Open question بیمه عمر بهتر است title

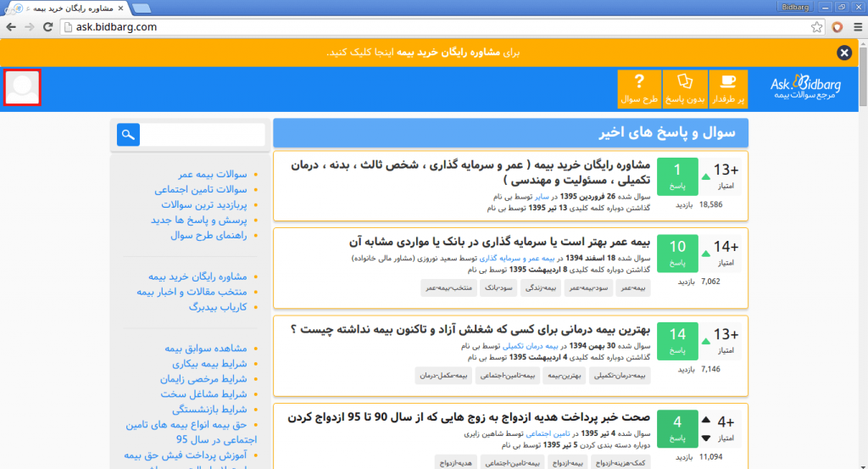(x=499, y=242)
